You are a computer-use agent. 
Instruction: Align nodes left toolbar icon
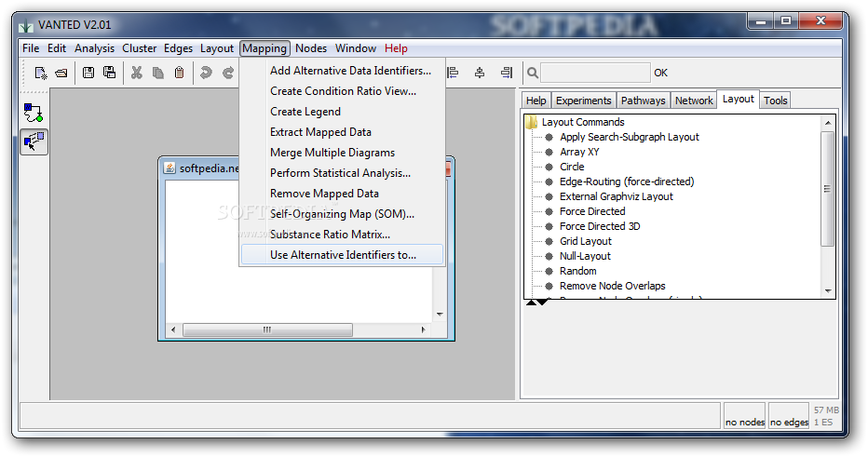(x=453, y=73)
